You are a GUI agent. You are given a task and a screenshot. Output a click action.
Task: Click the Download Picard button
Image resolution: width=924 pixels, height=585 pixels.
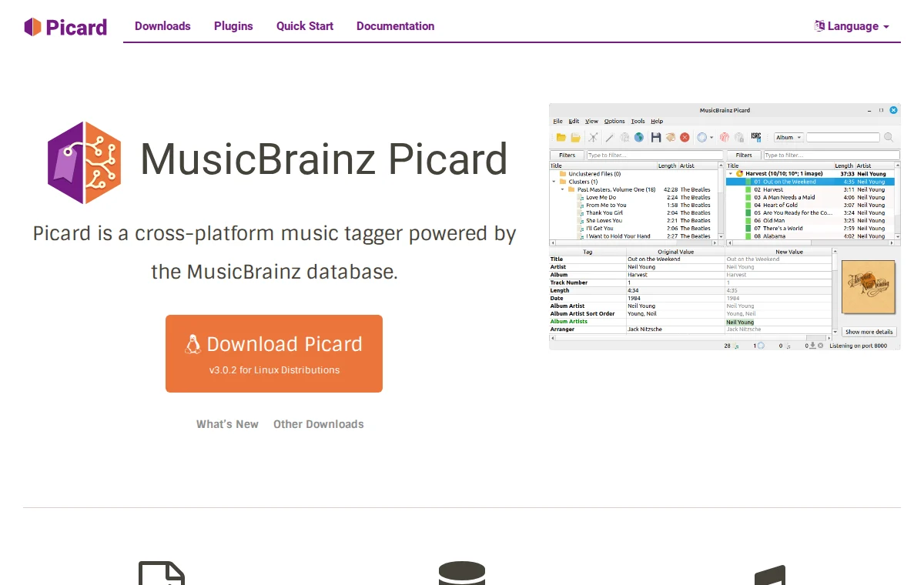click(x=274, y=353)
